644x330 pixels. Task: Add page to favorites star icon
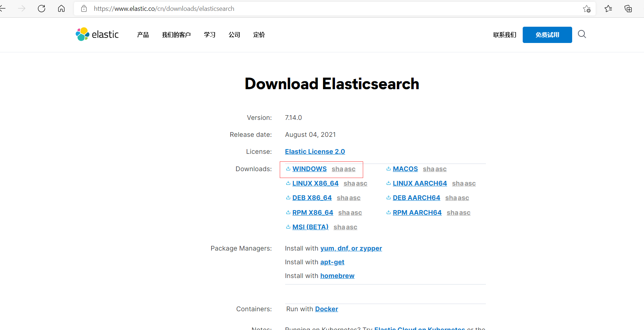(x=587, y=9)
